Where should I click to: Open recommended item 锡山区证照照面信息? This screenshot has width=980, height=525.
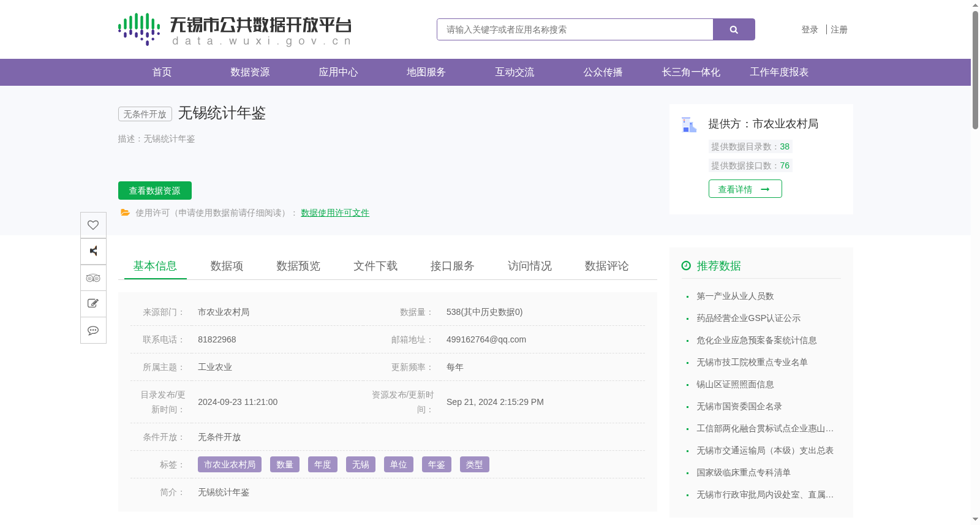[x=735, y=384]
